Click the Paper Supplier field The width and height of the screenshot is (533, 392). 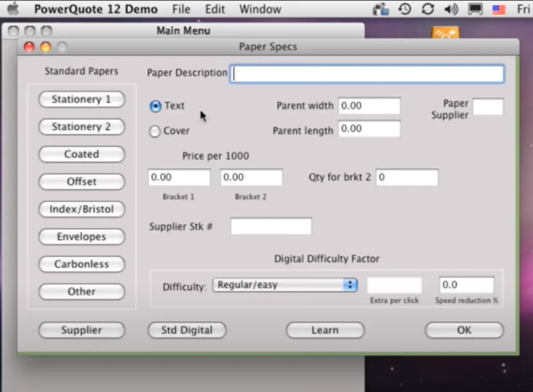coord(488,107)
